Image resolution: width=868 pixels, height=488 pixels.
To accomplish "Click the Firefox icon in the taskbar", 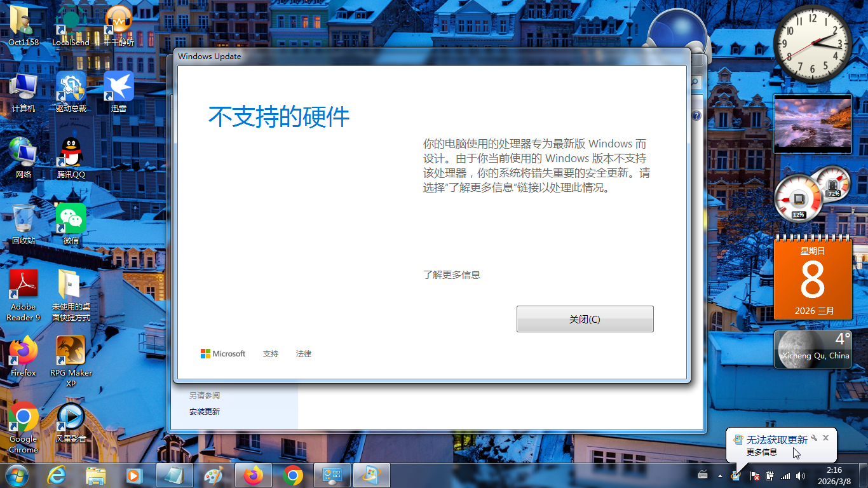I will point(253,475).
